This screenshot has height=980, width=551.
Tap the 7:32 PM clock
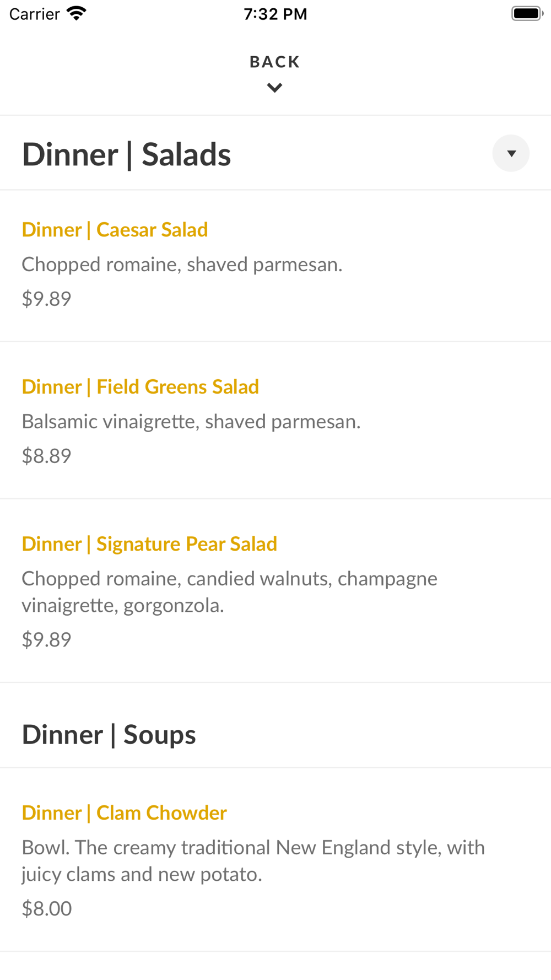pos(275,14)
